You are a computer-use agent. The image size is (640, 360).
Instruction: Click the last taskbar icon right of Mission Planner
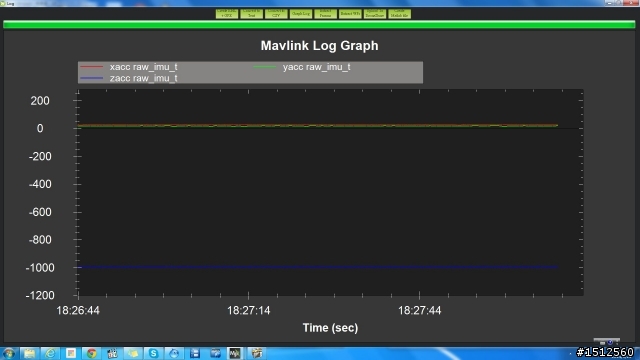(257, 353)
